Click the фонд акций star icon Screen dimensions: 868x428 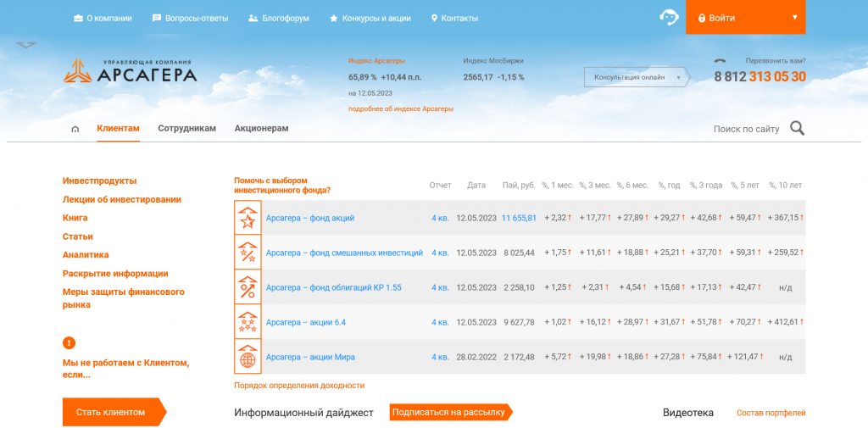point(248,218)
